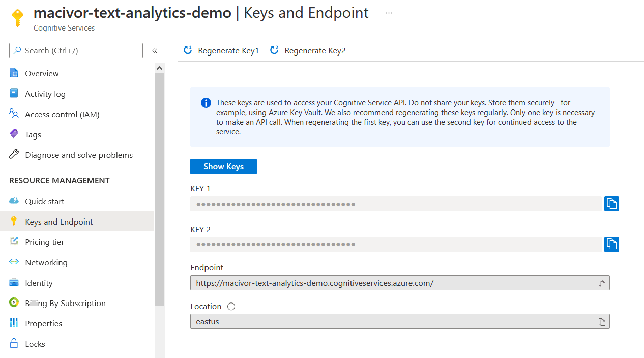Regenerate Key1 with the toolbar command
644x358 pixels.
(220, 50)
